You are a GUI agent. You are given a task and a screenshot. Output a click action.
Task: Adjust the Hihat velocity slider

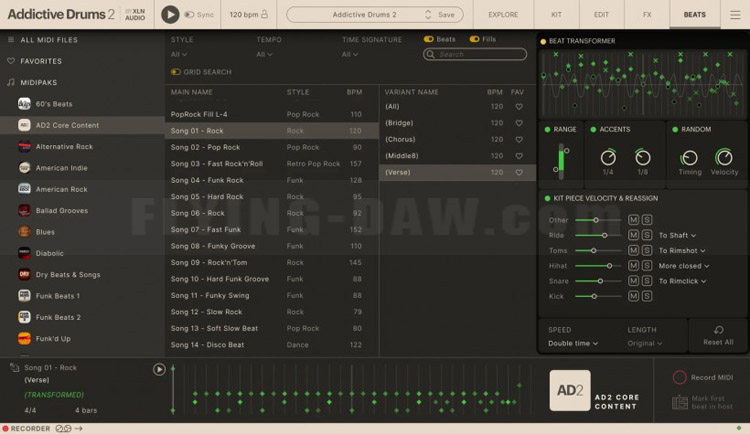[x=598, y=266]
